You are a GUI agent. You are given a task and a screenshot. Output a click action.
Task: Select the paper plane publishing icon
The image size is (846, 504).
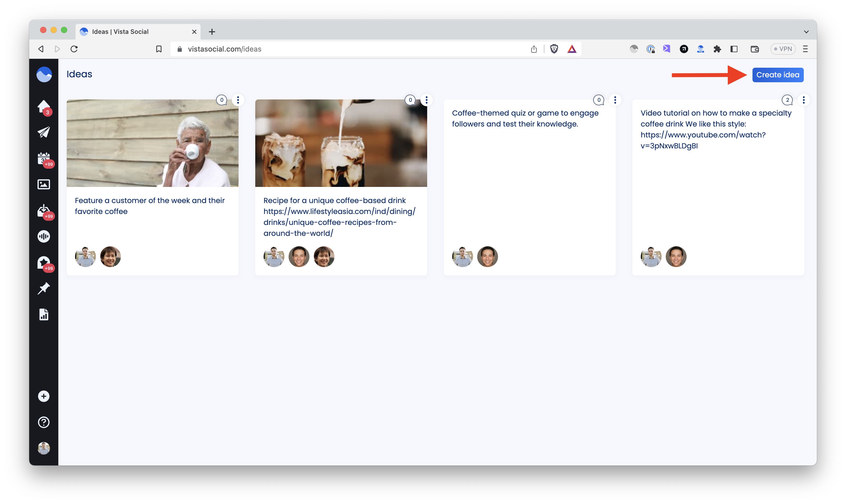pyautogui.click(x=43, y=133)
